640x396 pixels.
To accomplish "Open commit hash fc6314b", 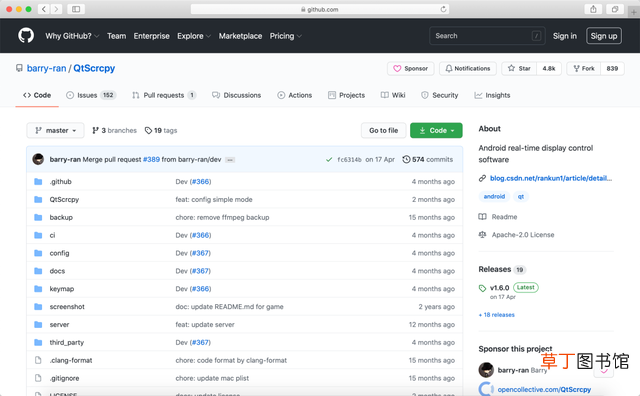I will [x=349, y=160].
